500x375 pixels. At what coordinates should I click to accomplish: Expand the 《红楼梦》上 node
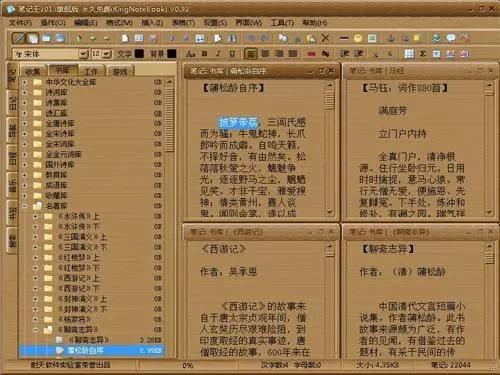(x=35, y=258)
